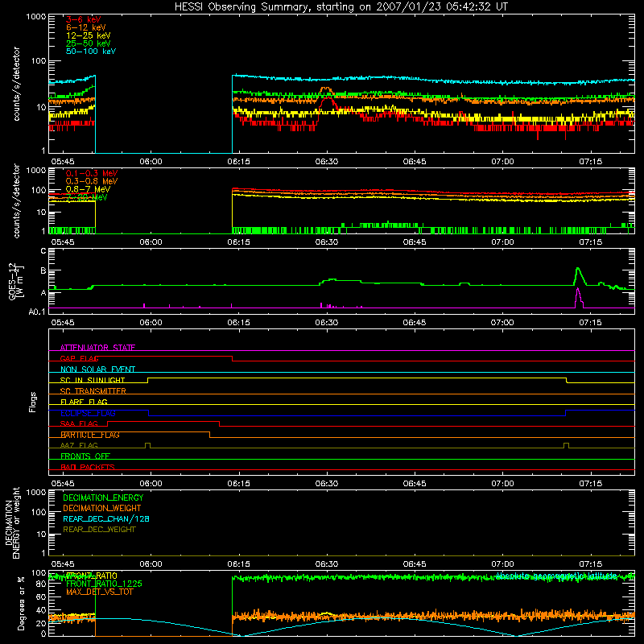The width and height of the screenshot is (644, 644).
Task: Select the yellow 12-25 keV legend entry
Action: coord(89,35)
